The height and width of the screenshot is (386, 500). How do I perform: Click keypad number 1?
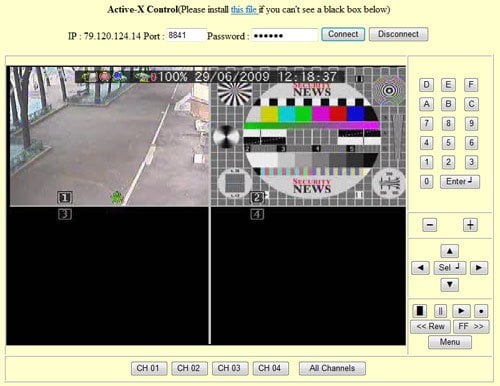click(x=426, y=162)
